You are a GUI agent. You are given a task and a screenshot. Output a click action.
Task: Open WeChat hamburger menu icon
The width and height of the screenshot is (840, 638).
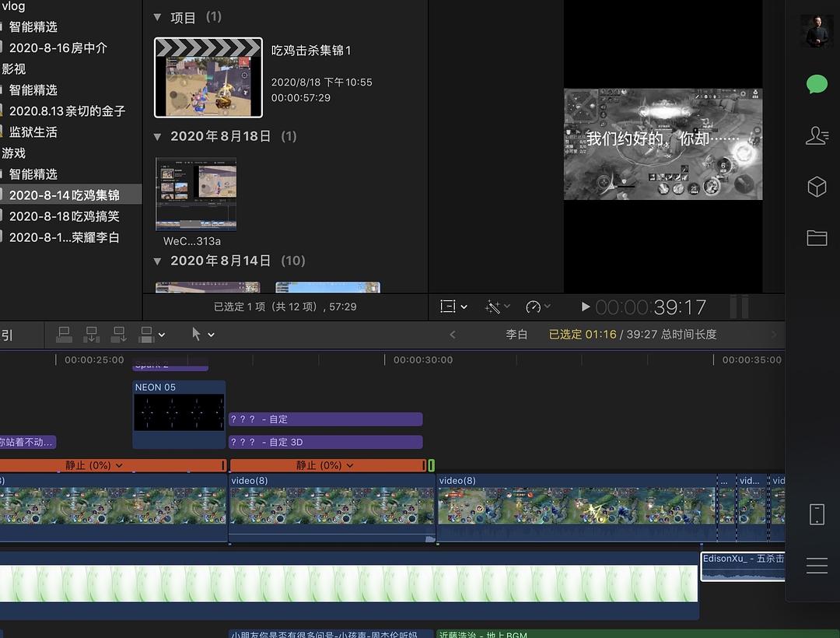817,566
